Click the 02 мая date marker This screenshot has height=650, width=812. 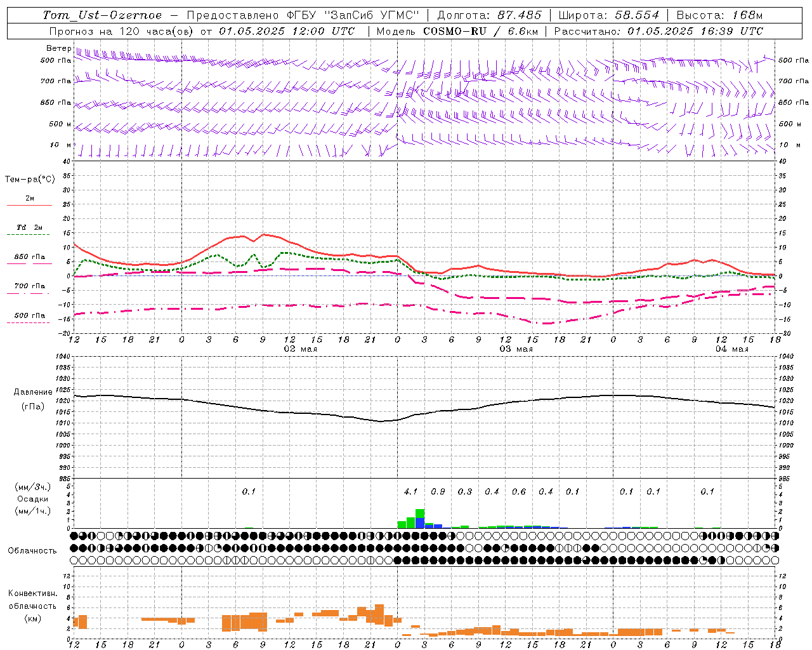point(301,349)
